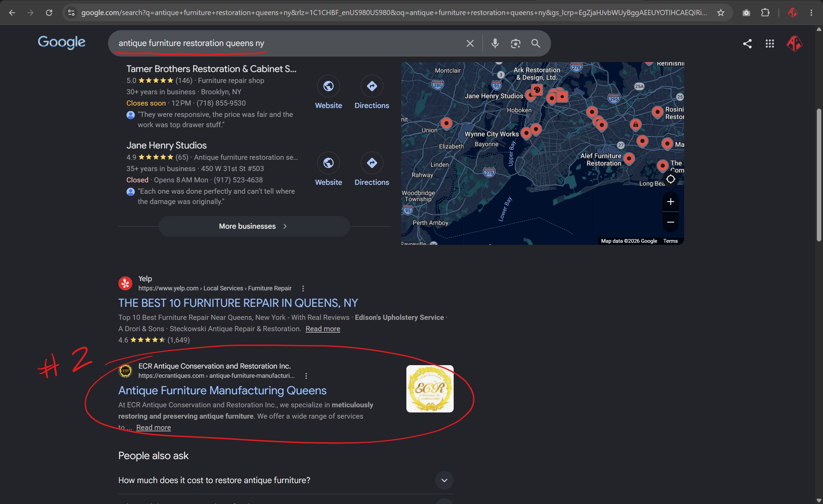Share the search results page
The image size is (823, 504).
point(747,44)
